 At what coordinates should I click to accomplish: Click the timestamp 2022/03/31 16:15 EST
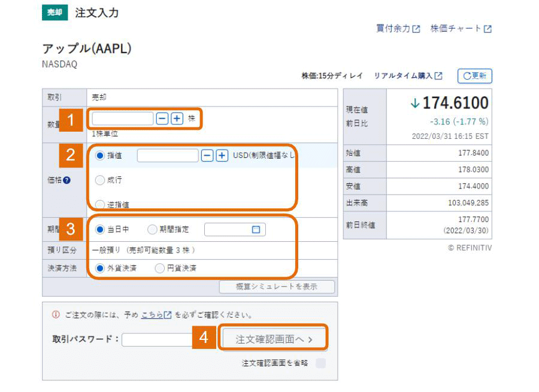click(450, 136)
